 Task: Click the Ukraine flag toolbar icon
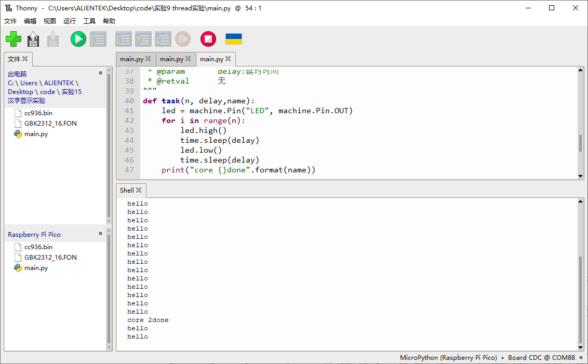(234, 39)
